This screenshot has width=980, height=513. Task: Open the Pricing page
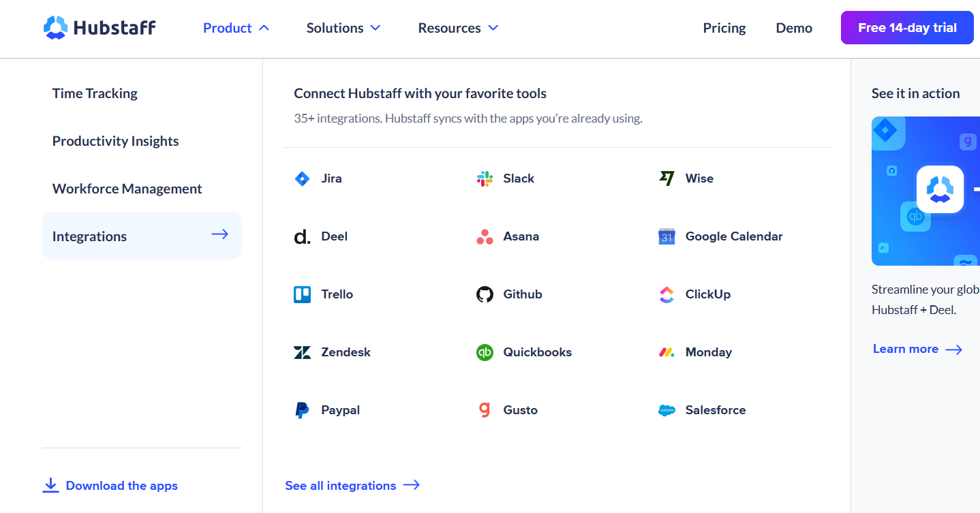[x=724, y=28]
